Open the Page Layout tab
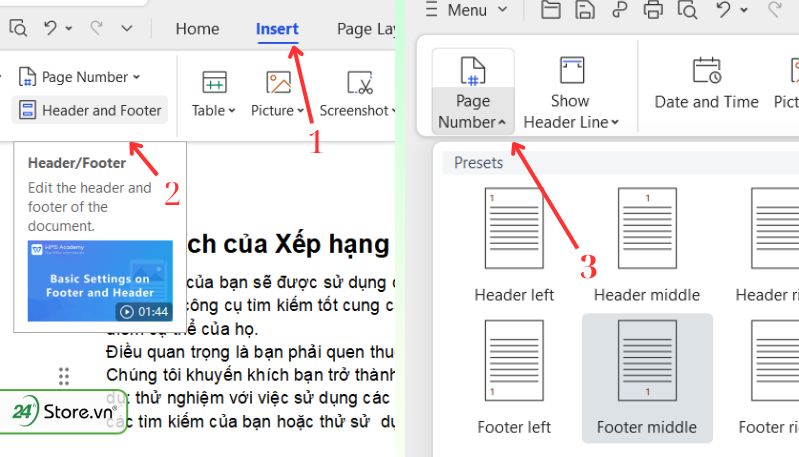799x457 pixels. tap(366, 29)
